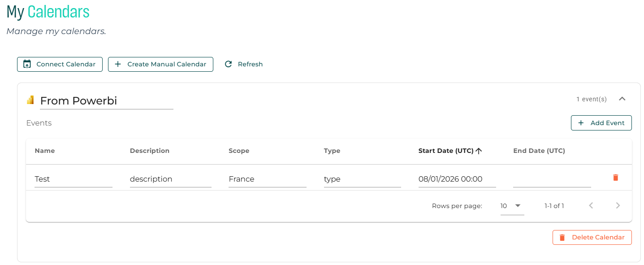The height and width of the screenshot is (265, 644).
Task: Sort by Type column header
Action: (x=332, y=151)
